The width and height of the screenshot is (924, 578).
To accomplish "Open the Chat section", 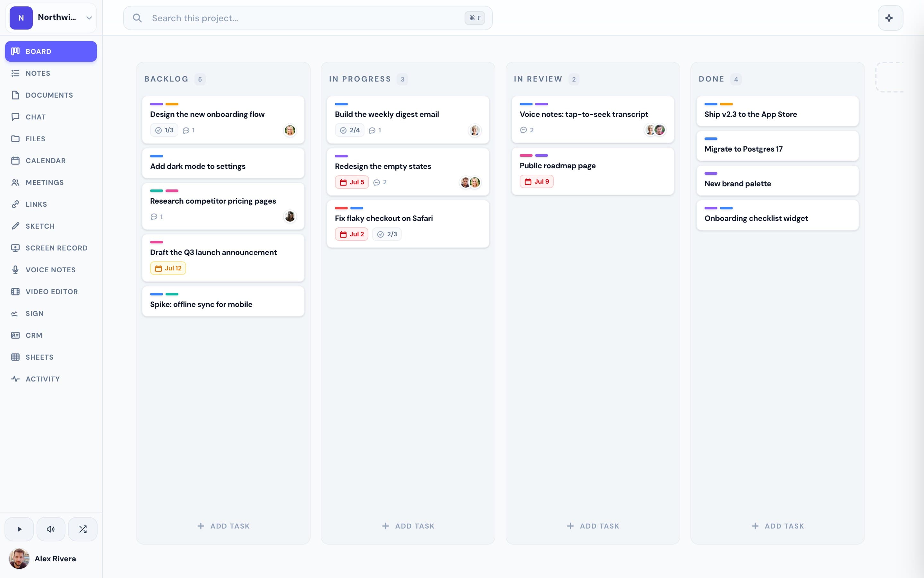I will coord(51,117).
